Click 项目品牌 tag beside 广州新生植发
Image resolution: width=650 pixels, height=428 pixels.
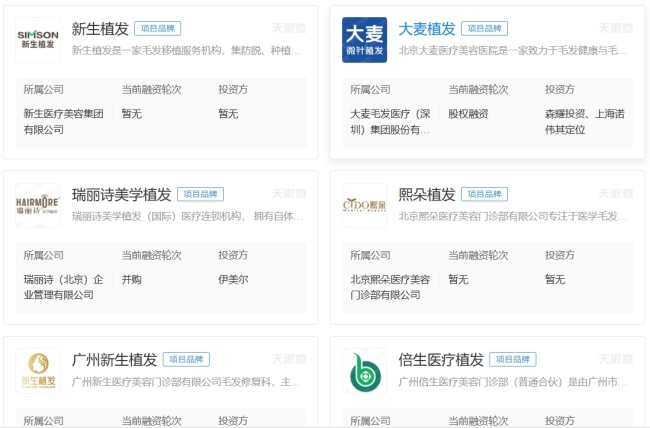pyautogui.click(x=186, y=359)
